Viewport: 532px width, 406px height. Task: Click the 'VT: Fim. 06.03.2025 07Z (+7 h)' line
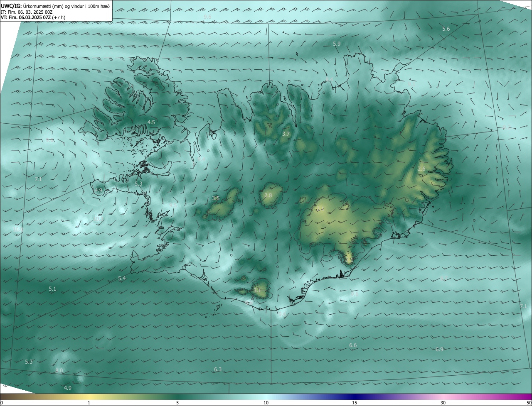tap(33, 17)
